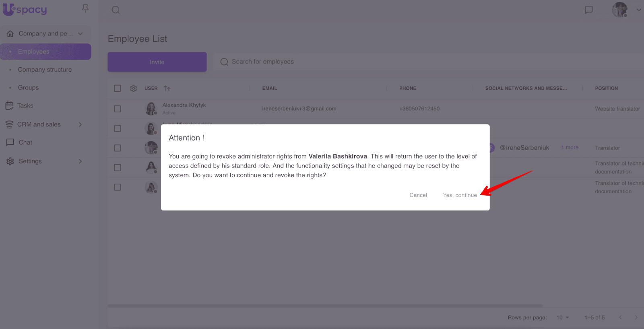The image size is (644, 329).
Task: Cancel the revoke rights dialog
Action: [x=418, y=195]
